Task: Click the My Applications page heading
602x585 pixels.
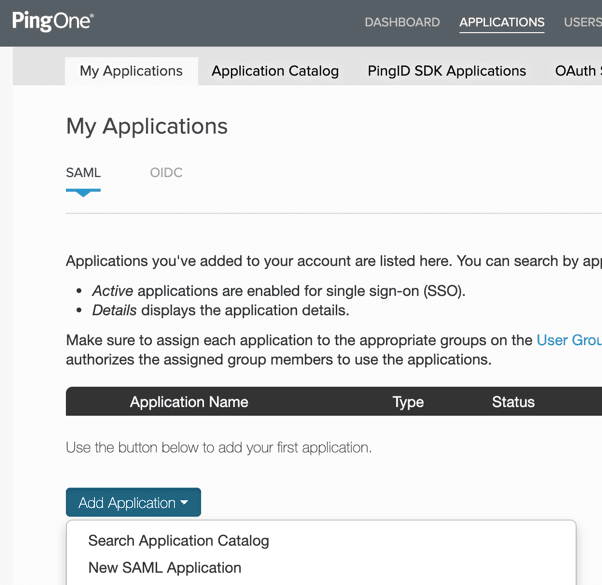Action: (147, 126)
